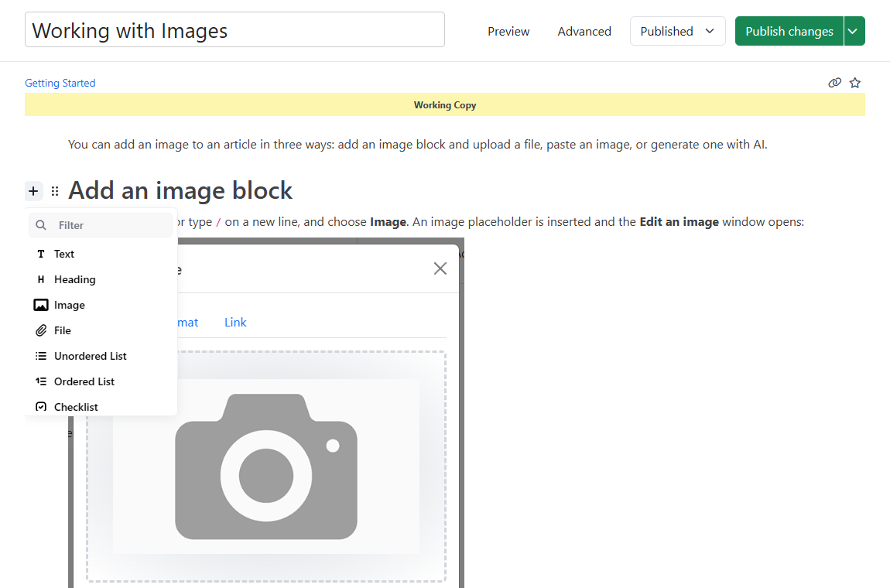The height and width of the screenshot is (588, 890).
Task: Follow the Getting Started breadcrumb link
Action: (60, 83)
